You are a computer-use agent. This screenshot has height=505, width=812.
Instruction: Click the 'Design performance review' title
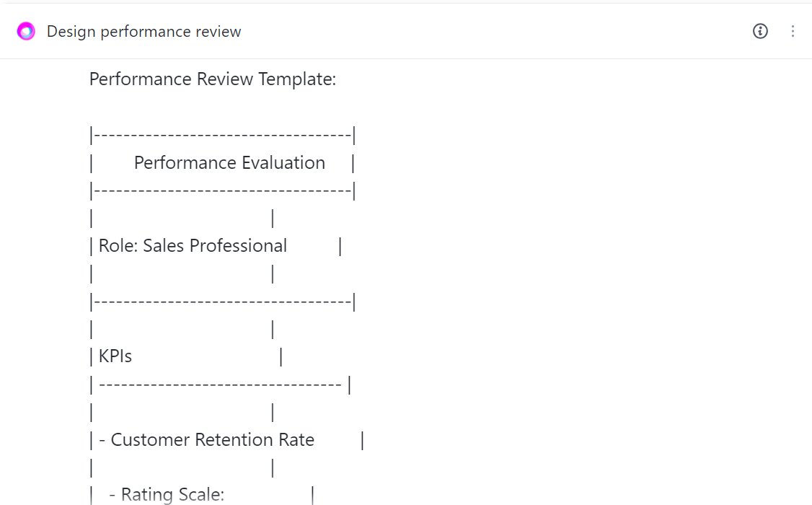point(144,32)
